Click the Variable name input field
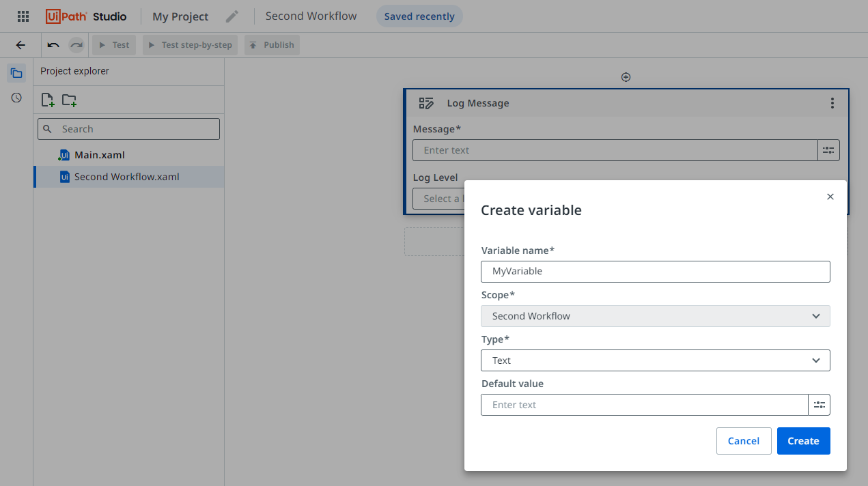Image resolution: width=868 pixels, height=486 pixels. pyautogui.click(x=655, y=271)
